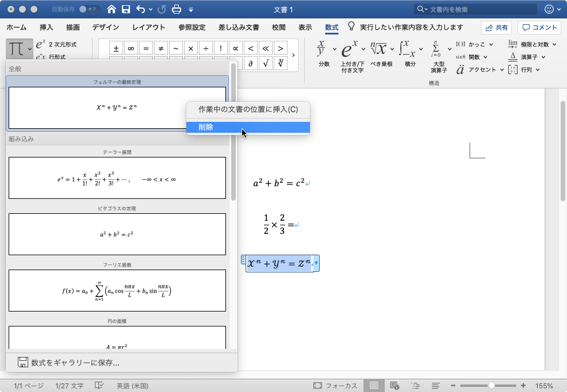567x392 pixels.
Task: Choose 削除 in the context menu
Action: coord(248,127)
